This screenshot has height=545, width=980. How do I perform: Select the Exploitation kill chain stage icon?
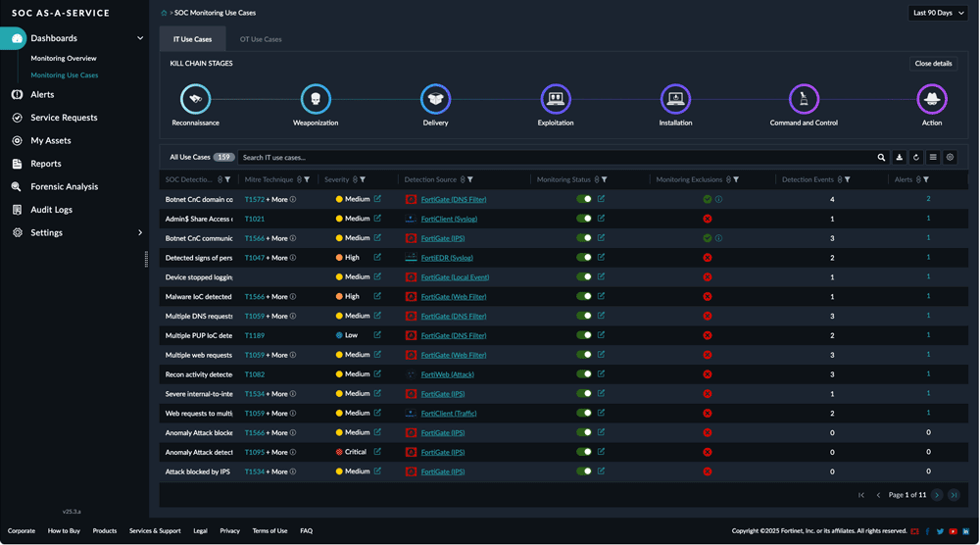pyautogui.click(x=556, y=99)
